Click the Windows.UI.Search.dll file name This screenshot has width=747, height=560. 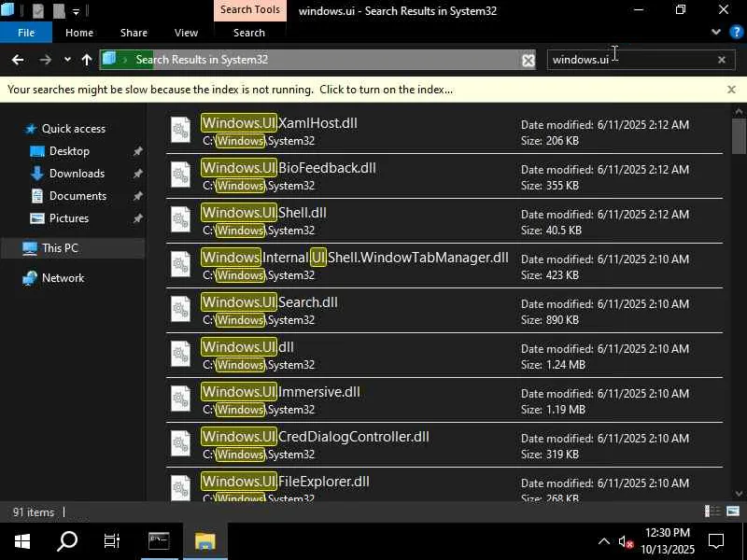point(269,301)
